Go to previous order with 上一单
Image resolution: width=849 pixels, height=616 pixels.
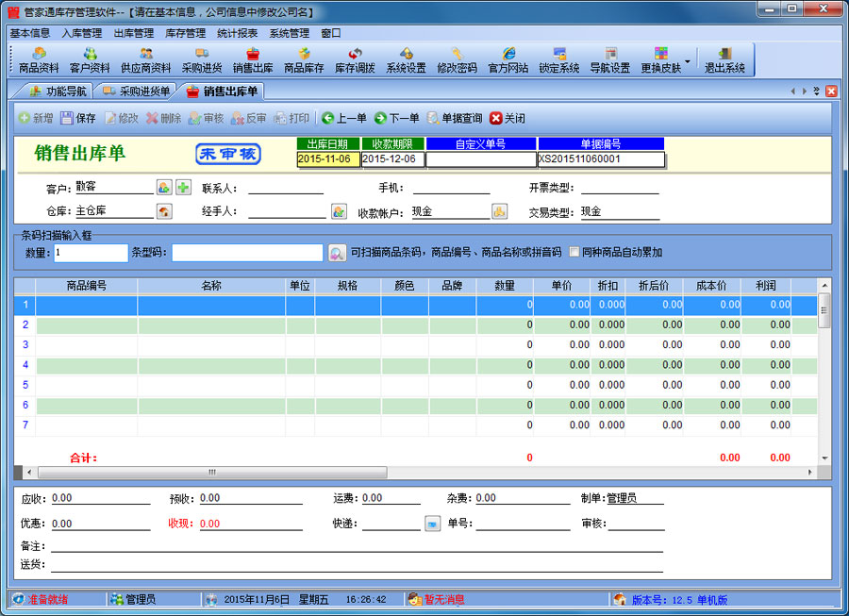click(343, 118)
